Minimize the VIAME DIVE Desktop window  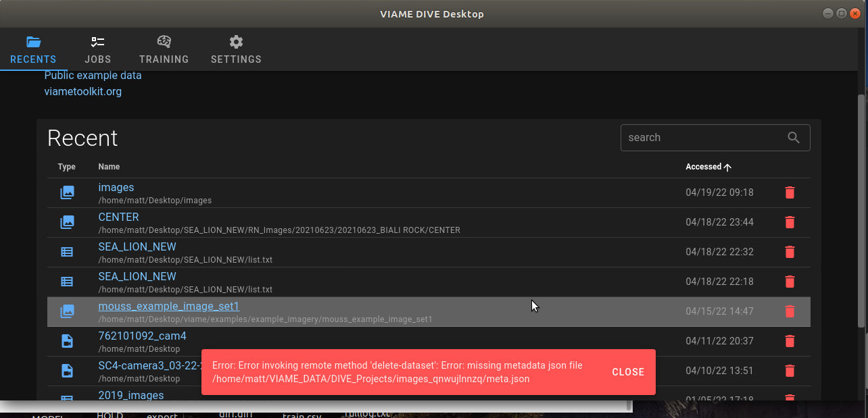(828, 14)
